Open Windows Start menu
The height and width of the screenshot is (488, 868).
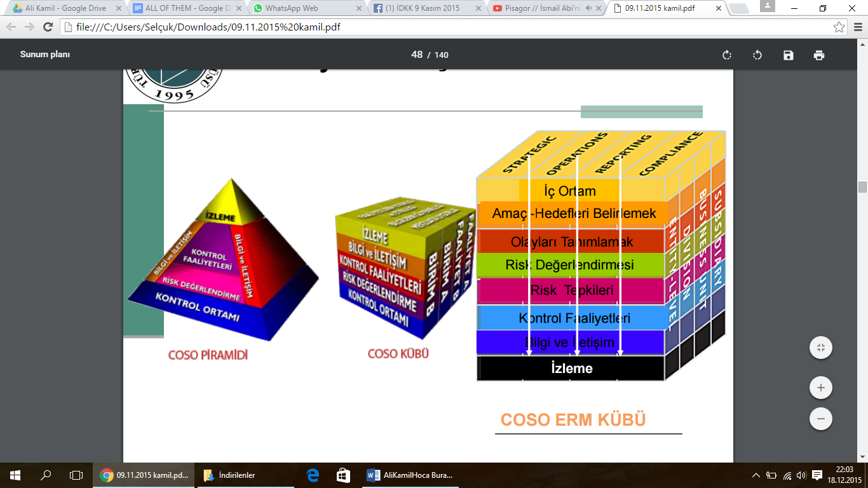click(x=15, y=475)
